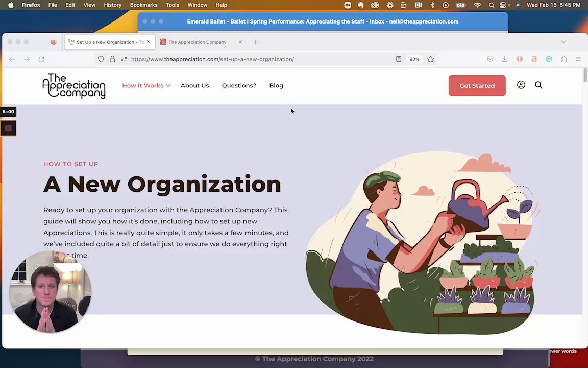Click the Creative Cloud menu bar icon

click(x=375, y=5)
